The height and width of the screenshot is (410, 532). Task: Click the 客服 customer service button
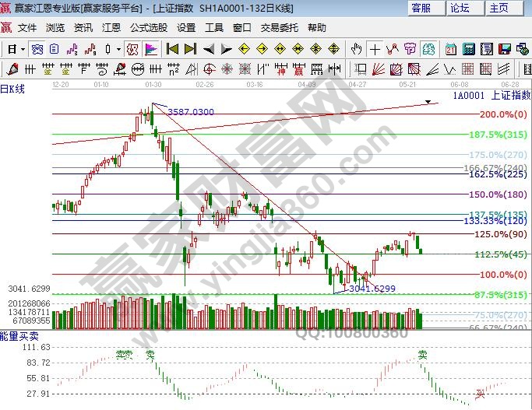click(421, 9)
